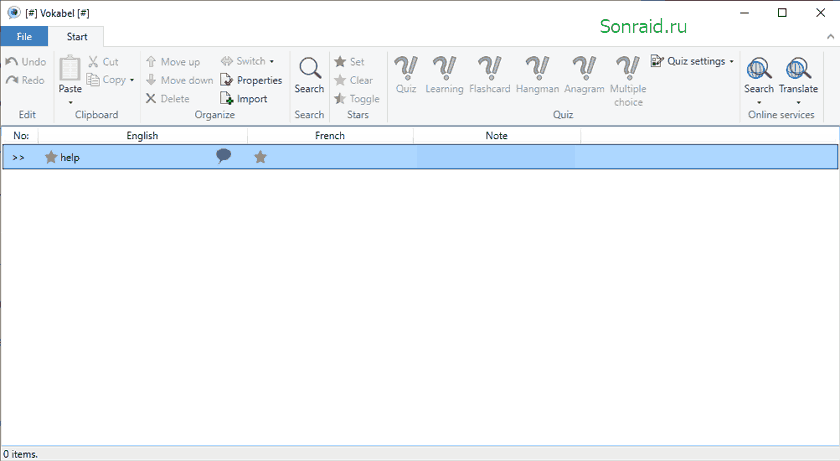Viewport: 840px width, 461px height.
Task: Expand the Translate dropdown arrow
Action: coord(798,102)
